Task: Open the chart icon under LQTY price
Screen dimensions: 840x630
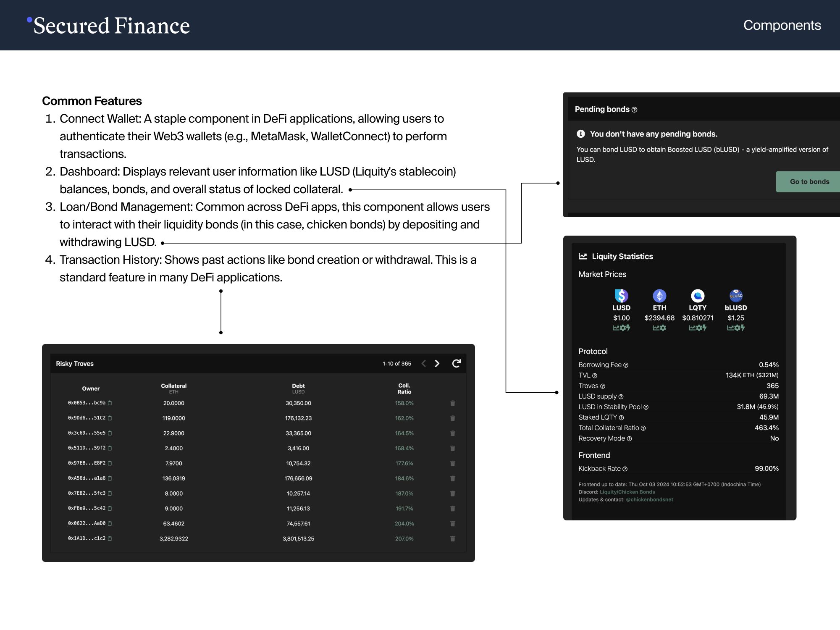Action: (692, 328)
